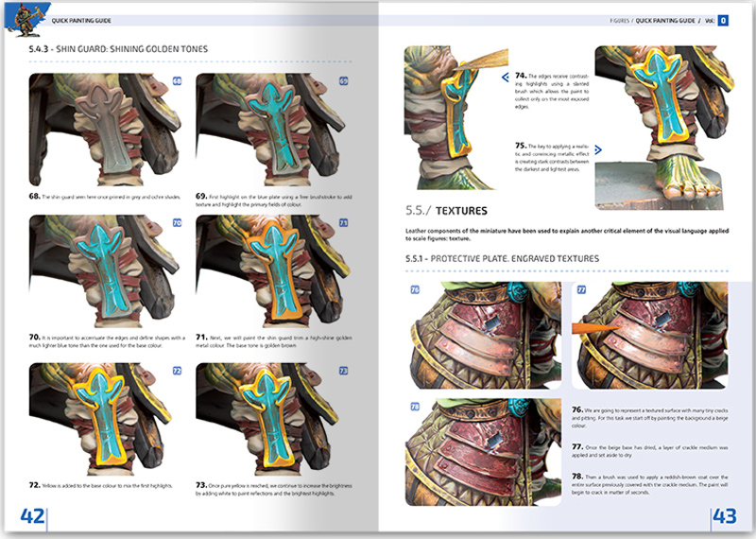Click the step 70 number badge
Image resolution: width=756 pixels, height=539 pixels.
pyautogui.click(x=177, y=222)
